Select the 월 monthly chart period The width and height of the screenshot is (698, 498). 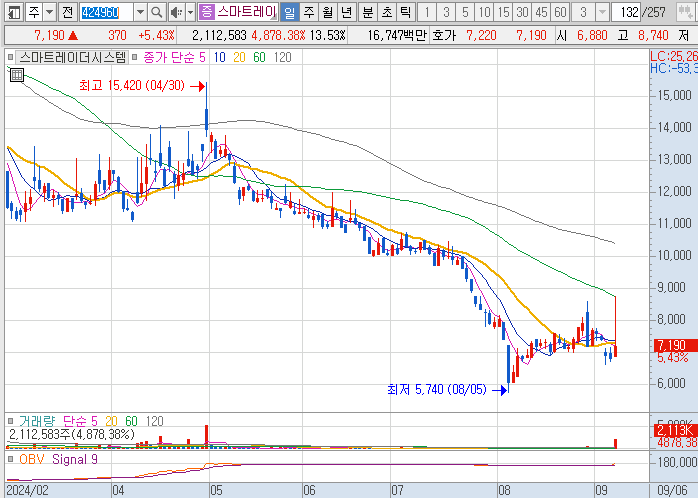tap(328, 12)
